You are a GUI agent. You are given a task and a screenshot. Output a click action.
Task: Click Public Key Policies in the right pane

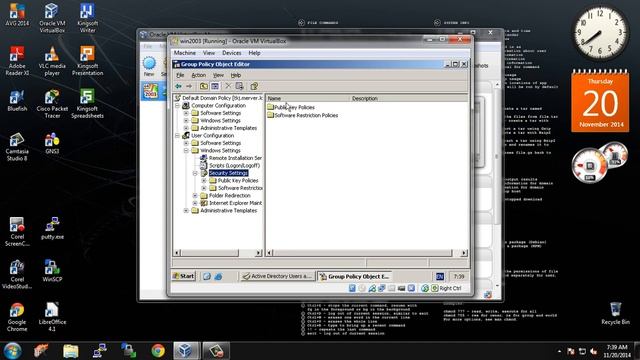click(291, 107)
